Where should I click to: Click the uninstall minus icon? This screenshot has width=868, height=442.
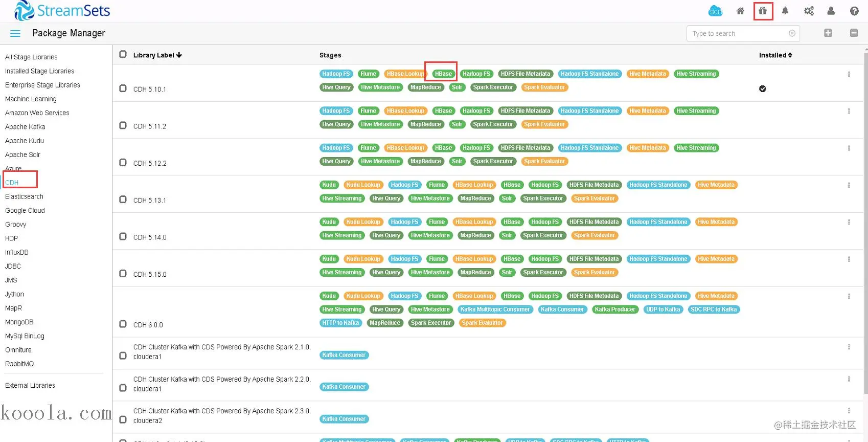tap(854, 33)
